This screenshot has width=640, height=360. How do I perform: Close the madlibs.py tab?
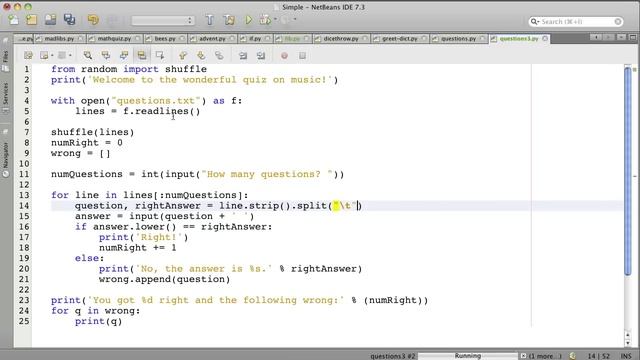pyautogui.click(x=80, y=39)
